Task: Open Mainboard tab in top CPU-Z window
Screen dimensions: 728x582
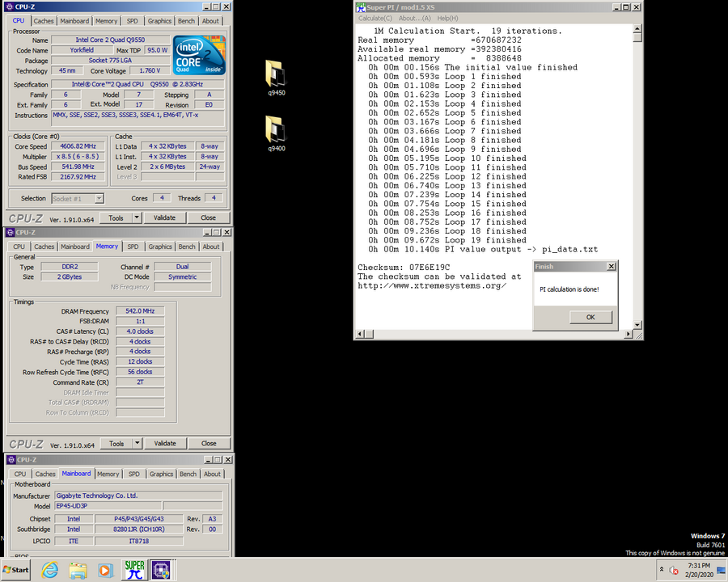Action: [74, 21]
